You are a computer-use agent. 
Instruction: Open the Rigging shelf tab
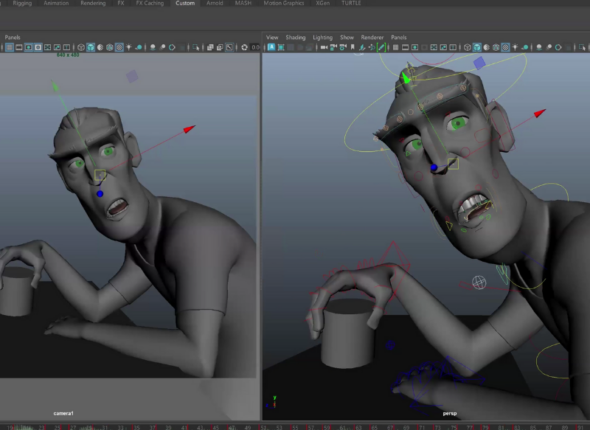coord(22,3)
